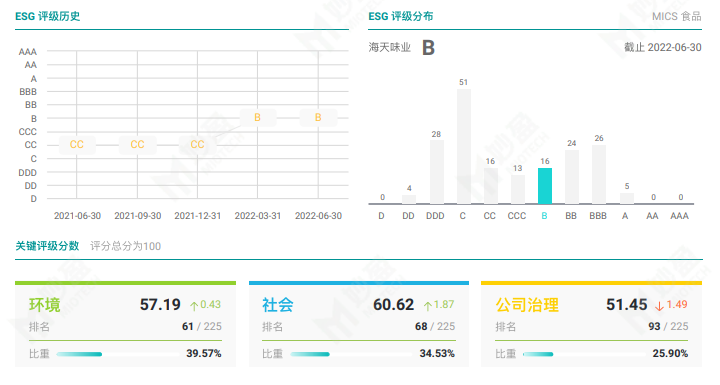Click the CC rating marker at 2021-09-30
The width and height of the screenshot is (720, 385).
point(137,145)
